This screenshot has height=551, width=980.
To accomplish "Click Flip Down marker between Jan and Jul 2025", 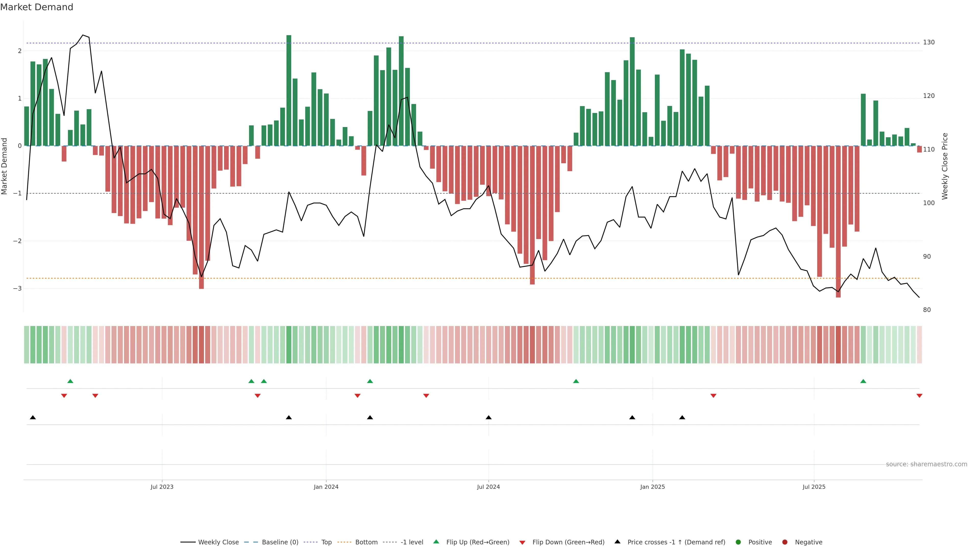I will pyautogui.click(x=713, y=396).
